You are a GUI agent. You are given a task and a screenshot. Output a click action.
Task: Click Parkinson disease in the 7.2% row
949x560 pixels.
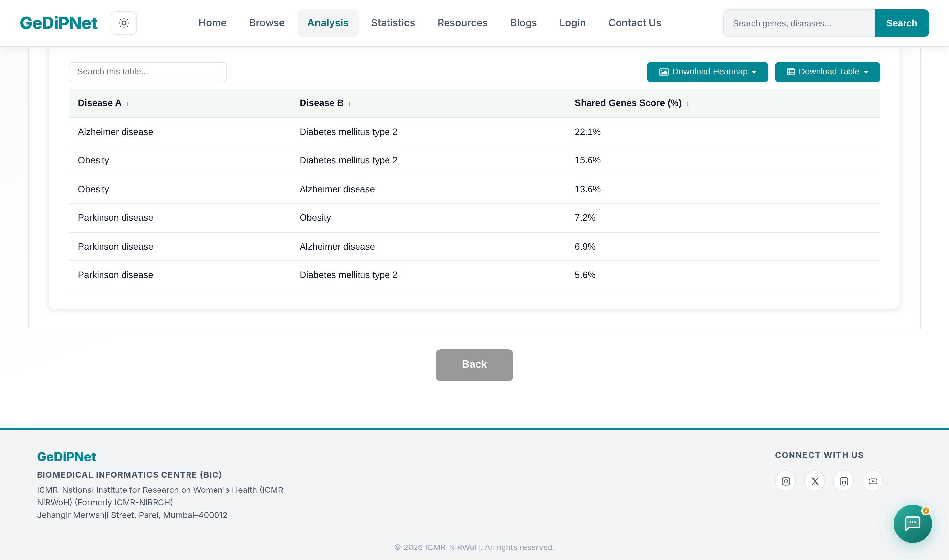tap(116, 218)
